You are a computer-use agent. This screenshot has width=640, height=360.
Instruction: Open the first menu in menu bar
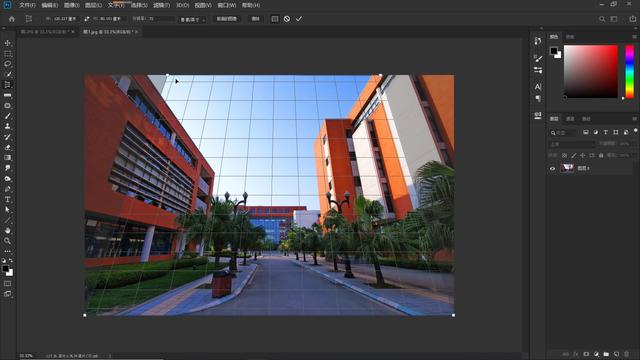click(x=27, y=5)
